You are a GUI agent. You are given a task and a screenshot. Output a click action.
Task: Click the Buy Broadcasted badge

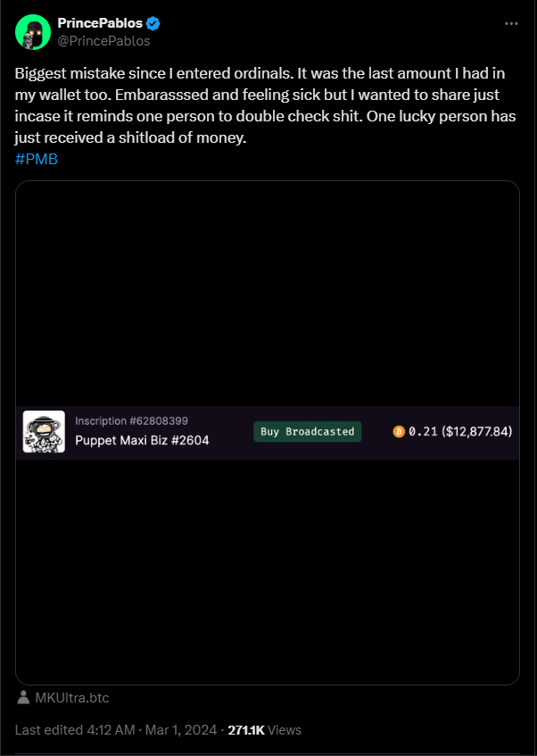308,431
